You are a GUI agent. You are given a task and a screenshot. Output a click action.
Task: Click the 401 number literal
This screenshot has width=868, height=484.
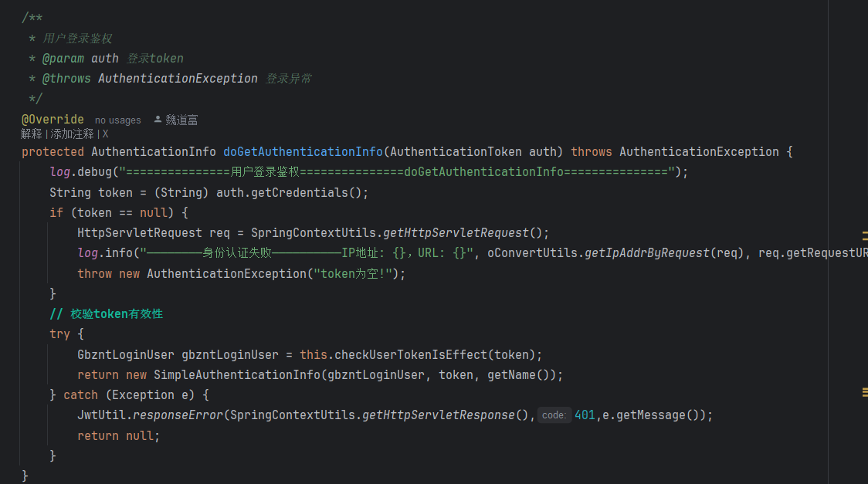pyautogui.click(x=585, y=415)
